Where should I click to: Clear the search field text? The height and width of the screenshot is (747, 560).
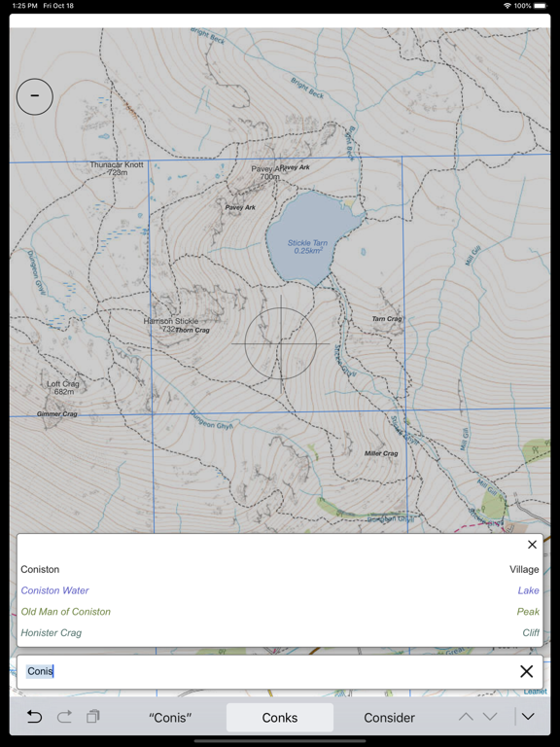526,671
